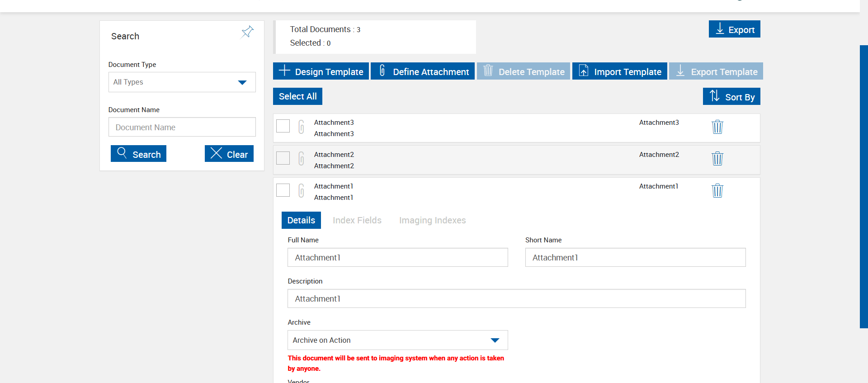Tick the checkbox for Attachment3

(283, 126)
